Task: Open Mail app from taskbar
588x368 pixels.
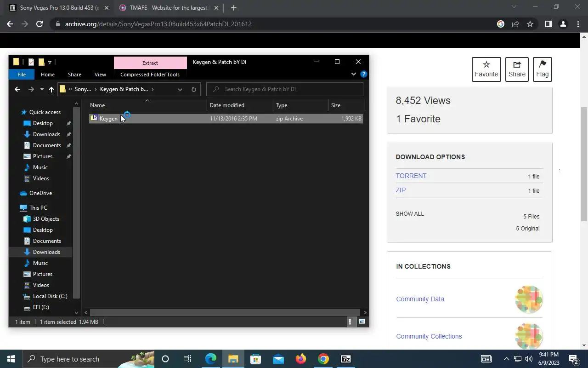Action: tap(278, 359)
